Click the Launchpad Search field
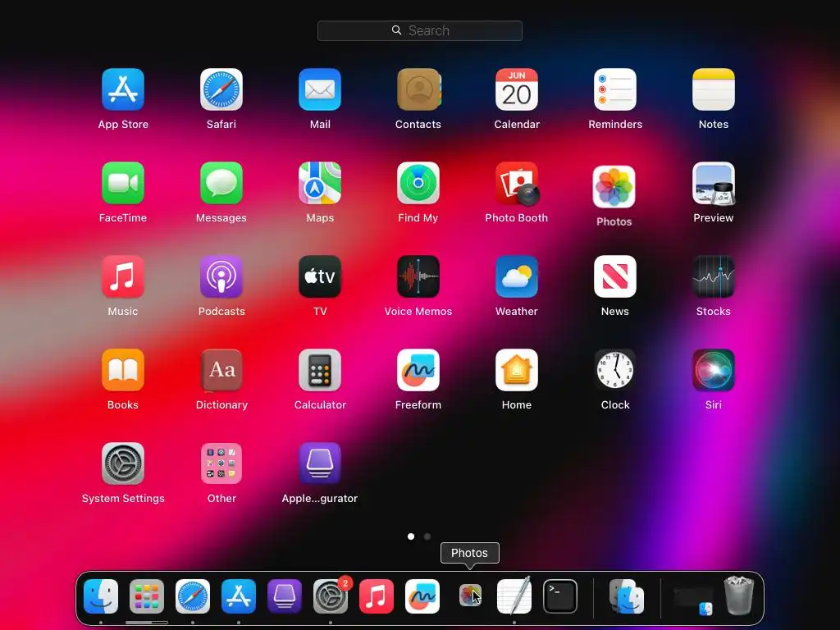This screenshot has width=840, height=630. [x=420, y=30]
